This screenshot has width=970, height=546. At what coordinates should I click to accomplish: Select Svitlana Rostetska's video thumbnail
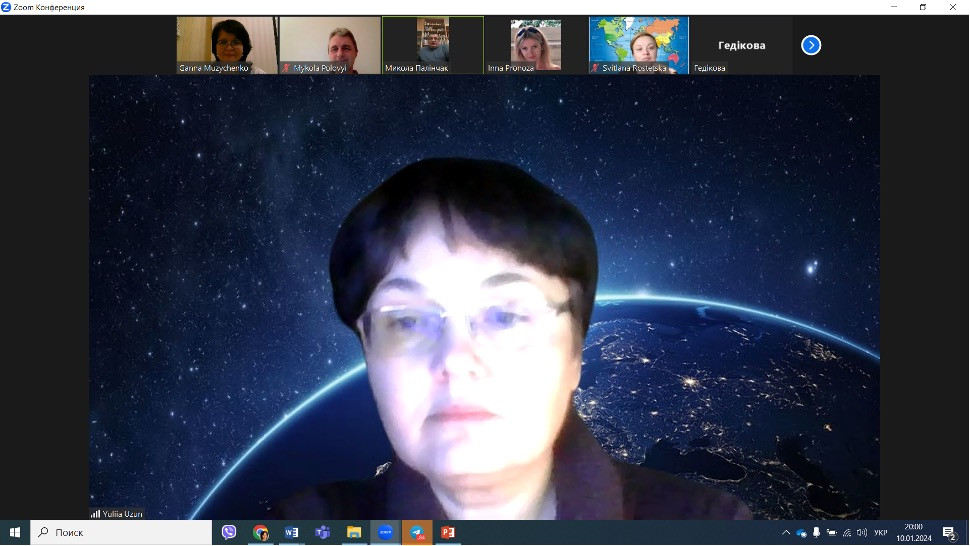(x=639, y=45)
